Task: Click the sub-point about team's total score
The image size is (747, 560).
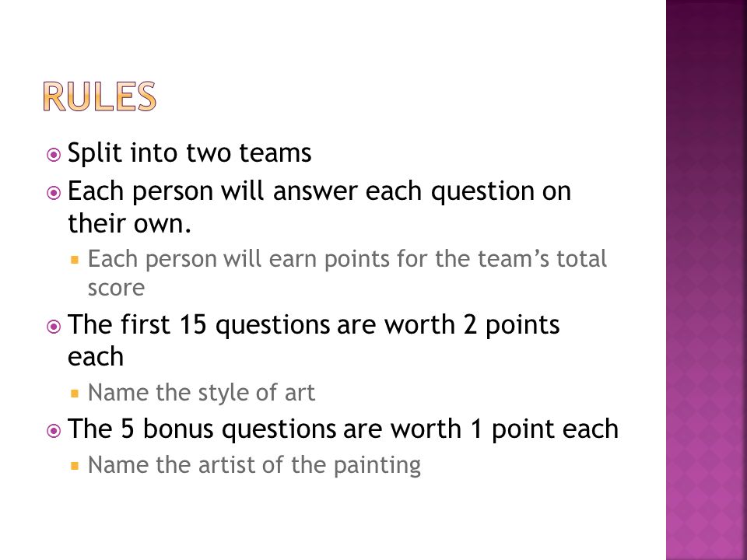Action: point(347,273)
